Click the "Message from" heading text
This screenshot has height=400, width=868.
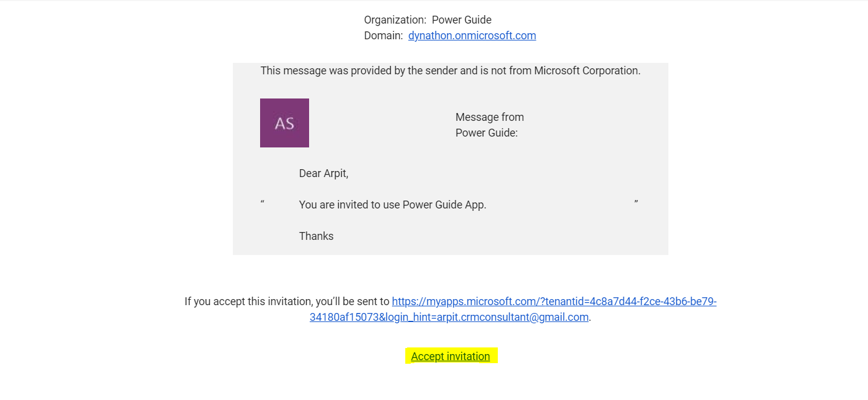click(489, 117)
